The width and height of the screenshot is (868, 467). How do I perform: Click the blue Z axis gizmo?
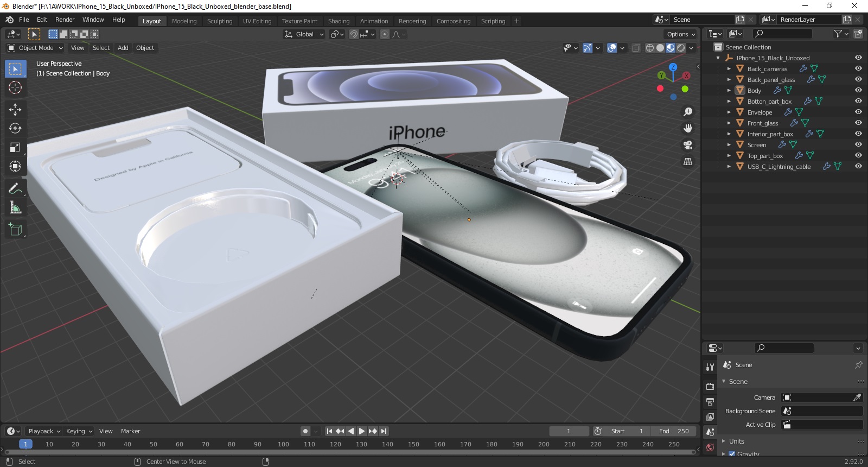point(673,67)
